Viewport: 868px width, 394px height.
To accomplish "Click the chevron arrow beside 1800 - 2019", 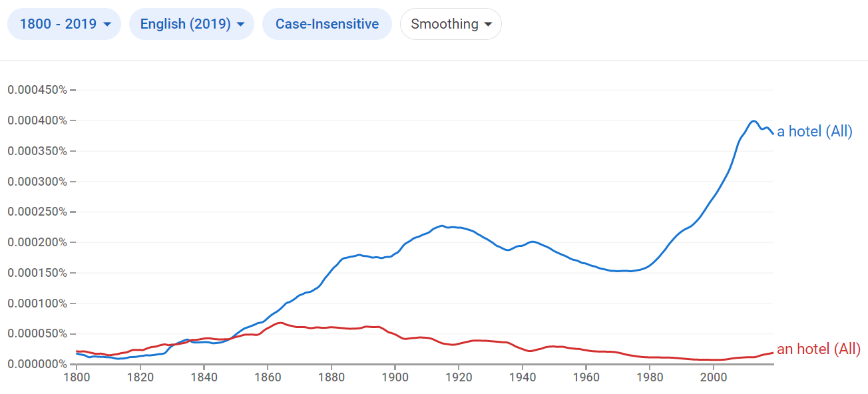I will [108, 24].
